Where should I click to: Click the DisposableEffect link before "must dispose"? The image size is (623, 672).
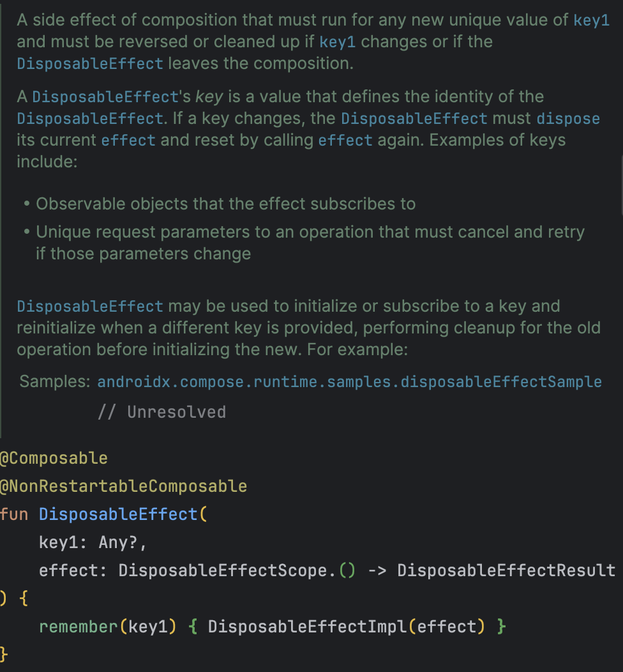click(x=414, y=119)
